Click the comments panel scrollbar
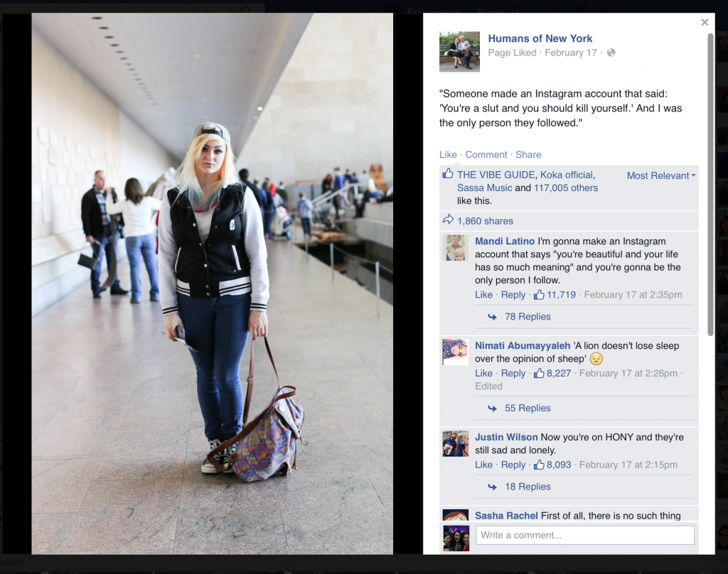Viewport: 728px width, 574px height. coord(710,185)
